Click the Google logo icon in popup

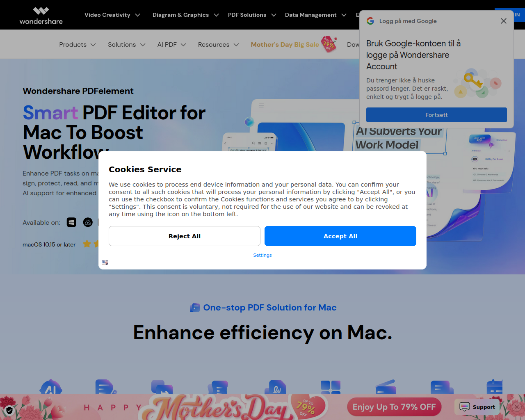pyautogui.click(x=370, y=21)
